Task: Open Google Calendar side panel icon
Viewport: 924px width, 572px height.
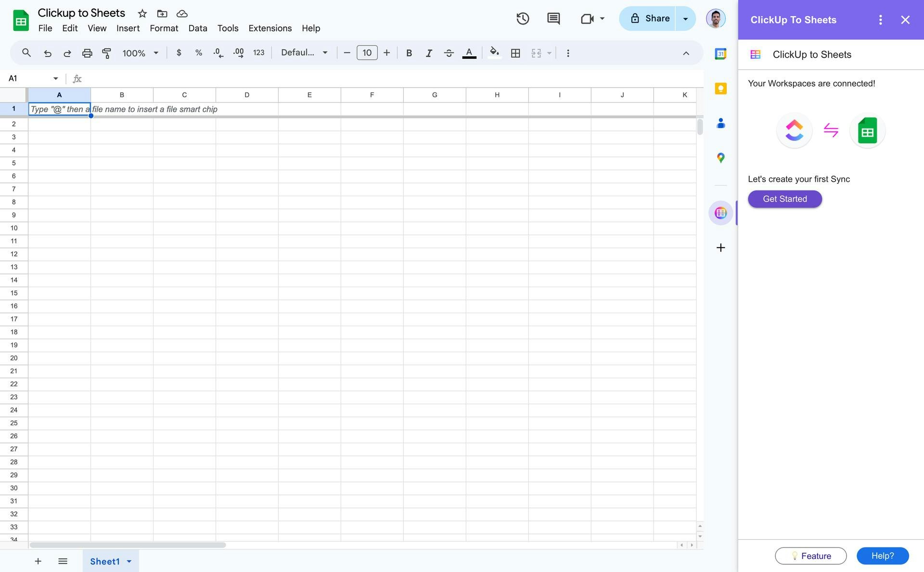Action: pos(720,54)
